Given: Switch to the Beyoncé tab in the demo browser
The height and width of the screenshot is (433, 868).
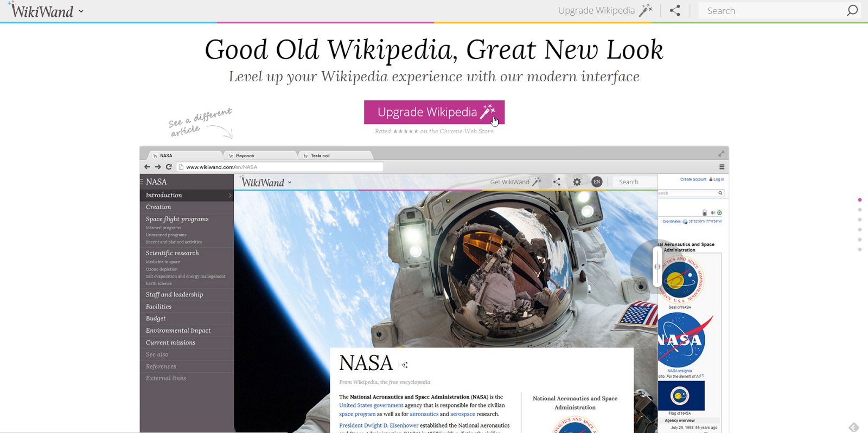Looking at the screenshot, I should pyautogui.click(x=260, y=156).
